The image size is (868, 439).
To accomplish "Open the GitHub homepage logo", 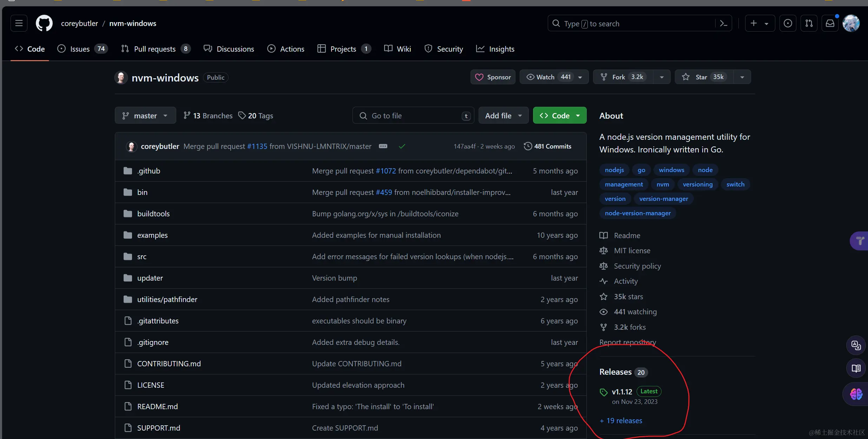I will (44, 23).
